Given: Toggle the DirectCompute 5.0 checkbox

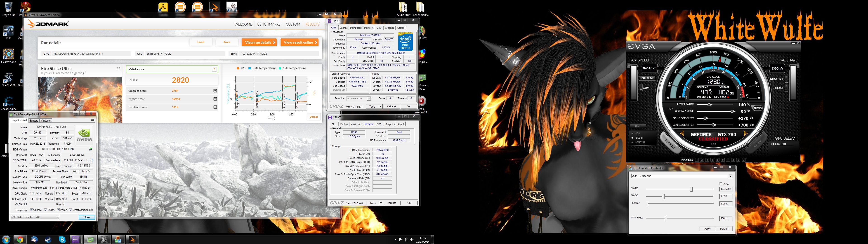Looking at the screenshot, I should [x=71, y=210].
